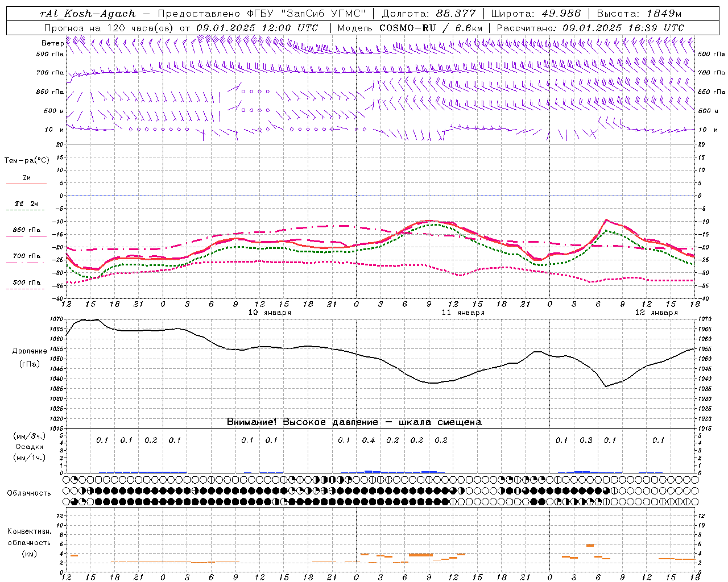728x582 pixels.
Task: Click the Облачность cloud cover label
Action: tap(29, 493)
